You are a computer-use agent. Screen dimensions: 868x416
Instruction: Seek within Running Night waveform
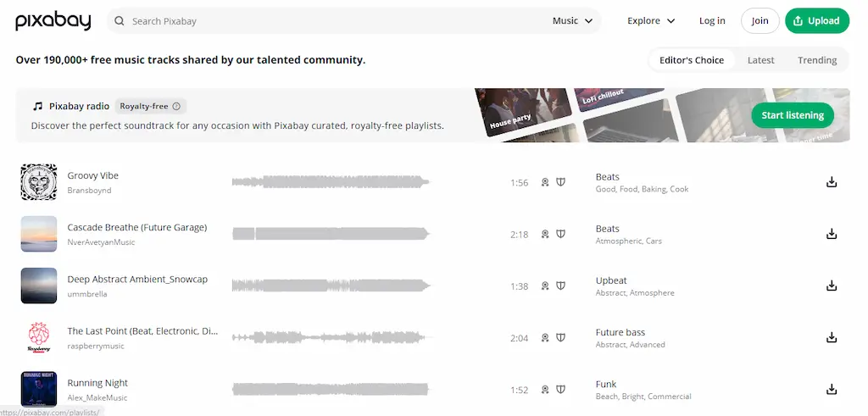331,390
